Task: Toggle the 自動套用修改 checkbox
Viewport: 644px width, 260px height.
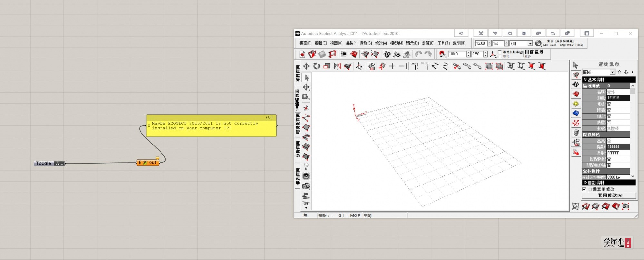Action: click(584, 189)
